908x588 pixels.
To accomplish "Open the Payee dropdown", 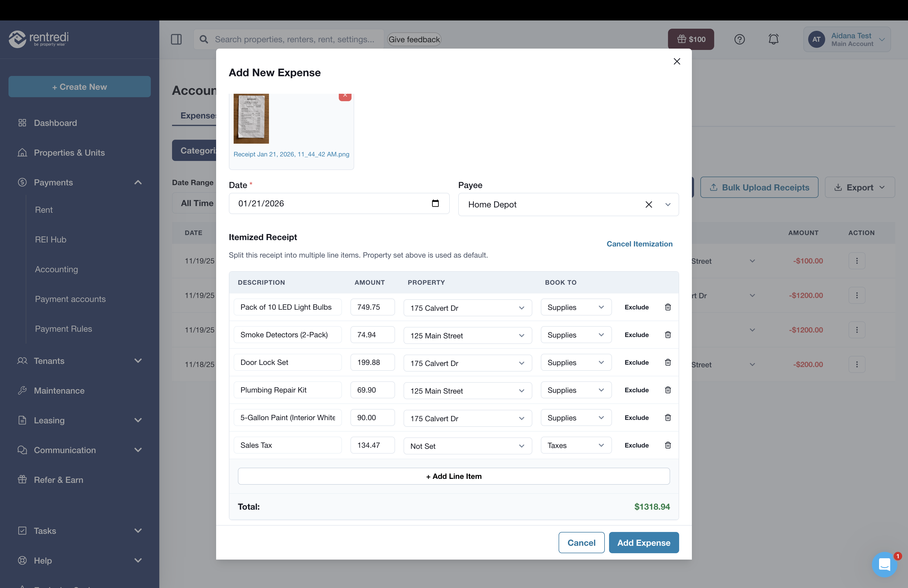I will point(668,204).
